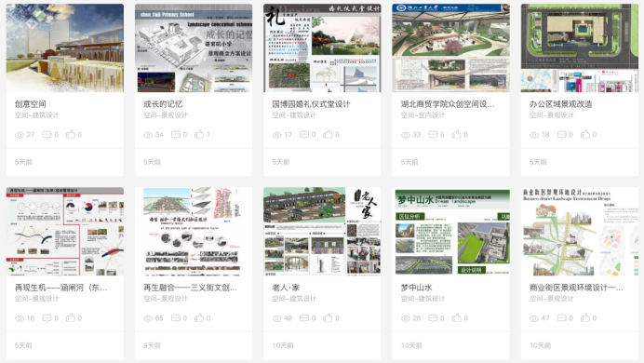The height and width of the screenshot is (363, 644).
Task: Open 再现生机 涵闸河 project title
Action: 61,288
